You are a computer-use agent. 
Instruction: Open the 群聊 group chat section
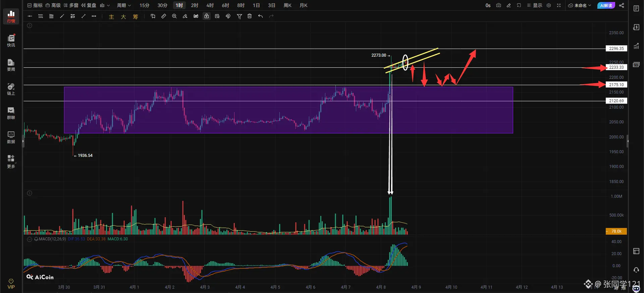(x=11, y=113)
